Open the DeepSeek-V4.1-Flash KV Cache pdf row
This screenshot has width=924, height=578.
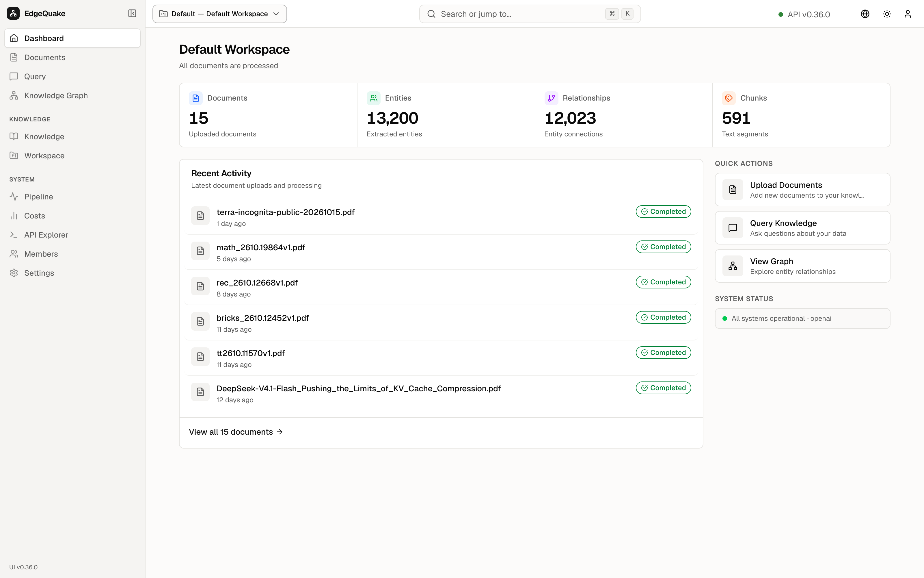(x=441, y=393)
